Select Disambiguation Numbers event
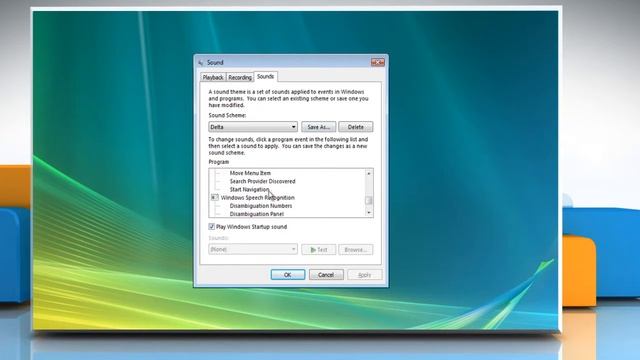640x360 pixels. tap(260, 206)
